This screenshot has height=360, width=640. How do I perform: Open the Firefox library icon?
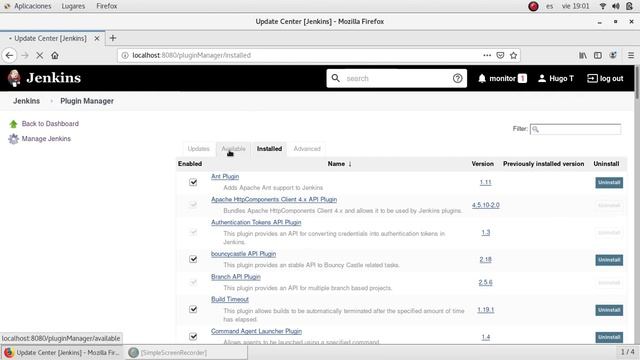[x=583, y=55]
